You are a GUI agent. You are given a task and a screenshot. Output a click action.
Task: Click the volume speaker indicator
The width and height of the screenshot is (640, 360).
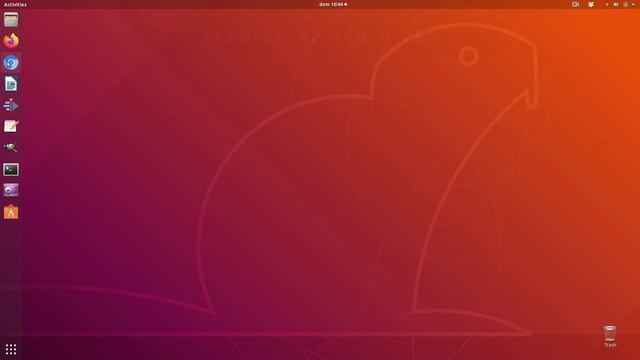point(616,4)
